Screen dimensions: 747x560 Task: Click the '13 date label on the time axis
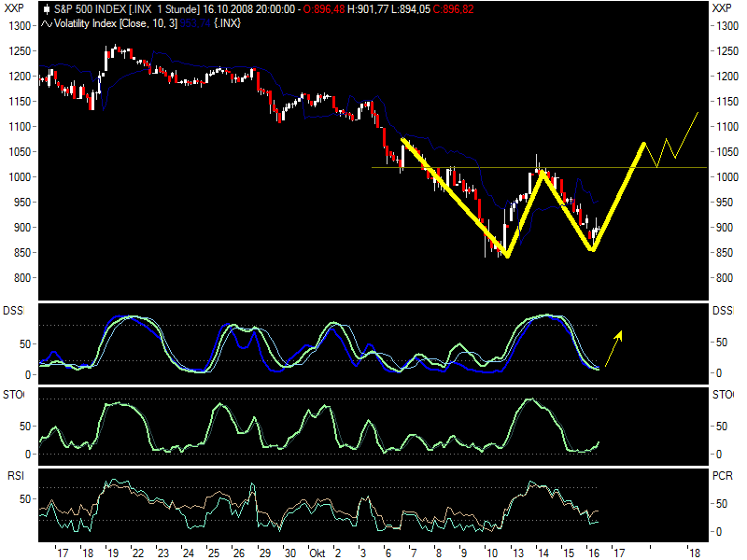pos(517,553)
